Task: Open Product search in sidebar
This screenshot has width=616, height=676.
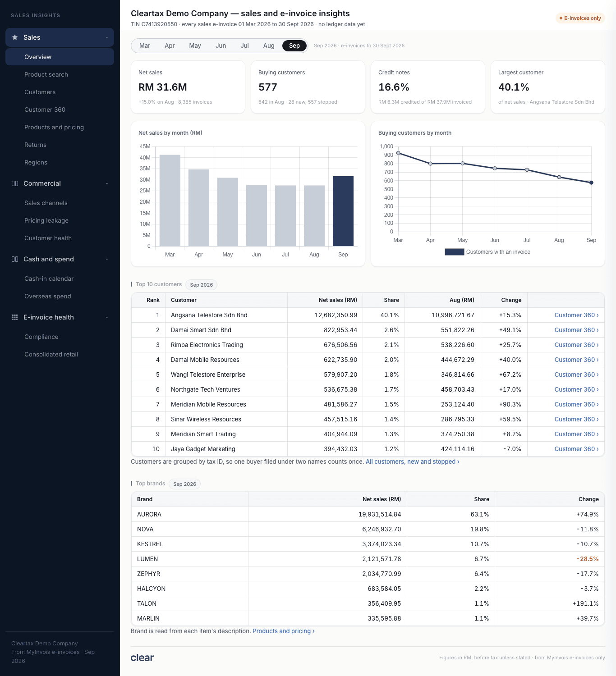Action: tap(60, 74)
